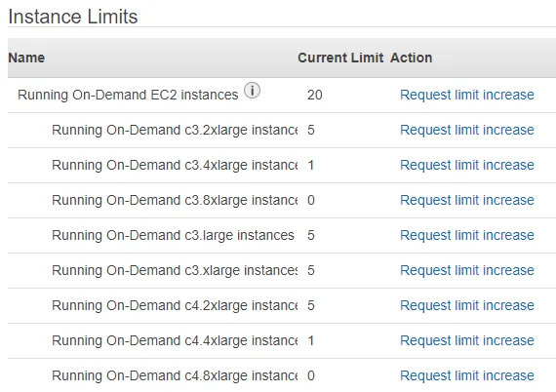Image resolution: width=556 pixels, height=392 pixels.
Task: Click the Current Limit column header
Action: 340,58
